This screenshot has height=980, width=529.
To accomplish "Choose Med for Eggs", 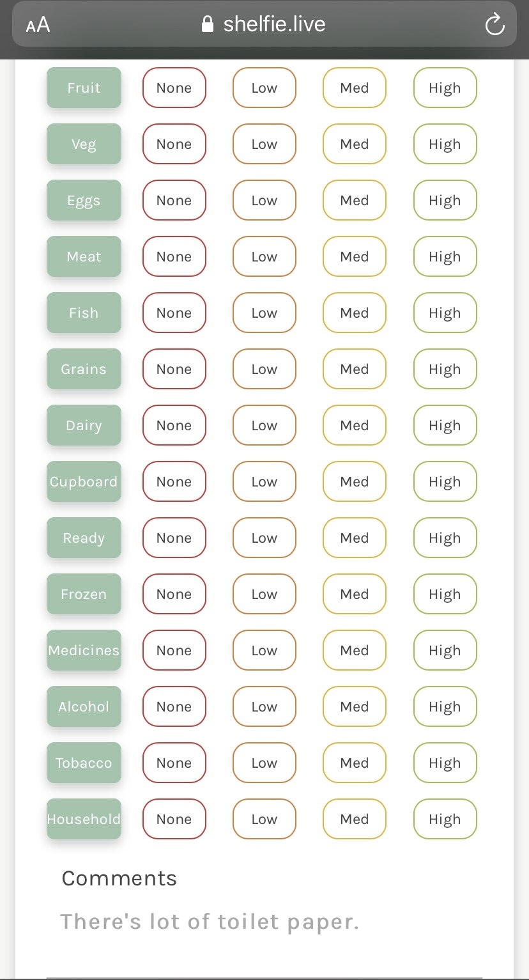I will click(355, 200).
